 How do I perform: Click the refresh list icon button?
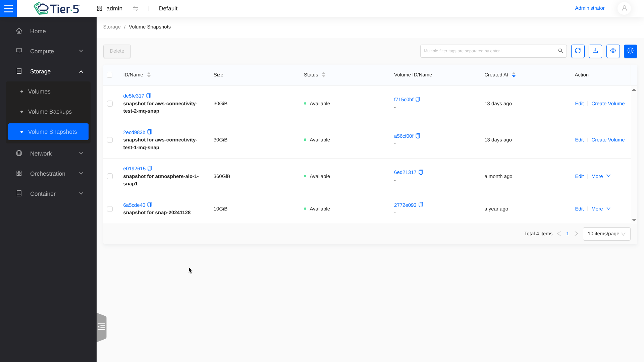pos(578,51)
